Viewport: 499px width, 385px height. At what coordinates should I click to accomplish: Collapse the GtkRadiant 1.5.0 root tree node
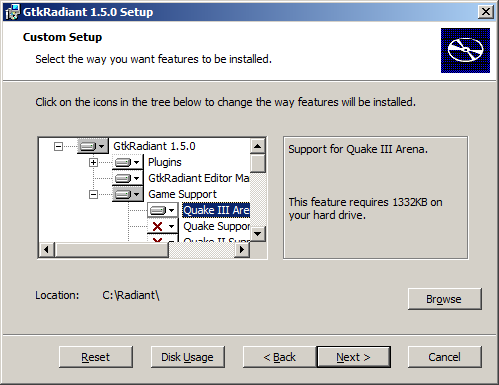click(58, 146)
